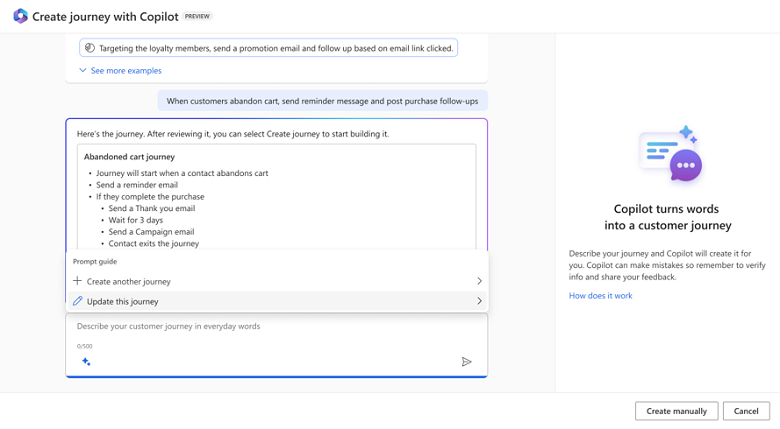Click the pencil icon beside Update this journey
The height and width of the screenshot is (429, 780).
(x=78, y=301)
